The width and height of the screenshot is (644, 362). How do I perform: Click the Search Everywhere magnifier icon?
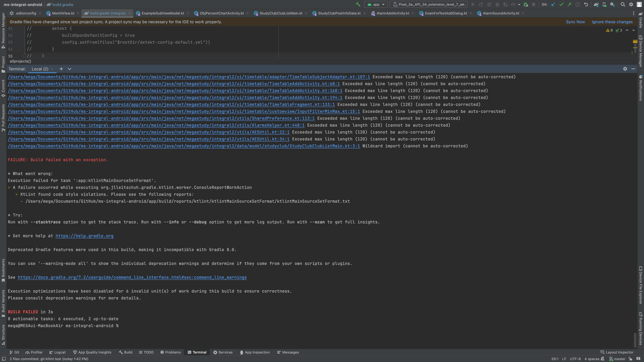point(623,5)
